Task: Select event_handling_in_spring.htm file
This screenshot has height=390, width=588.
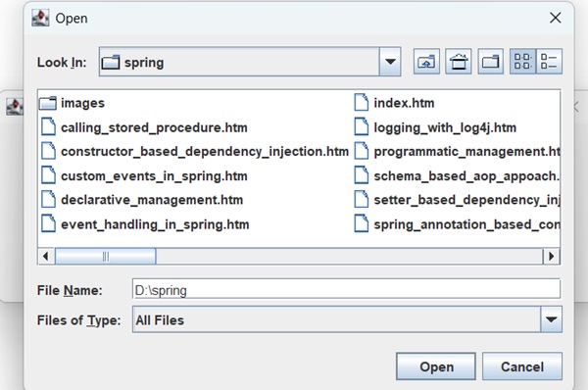Action: click(145, 224)
